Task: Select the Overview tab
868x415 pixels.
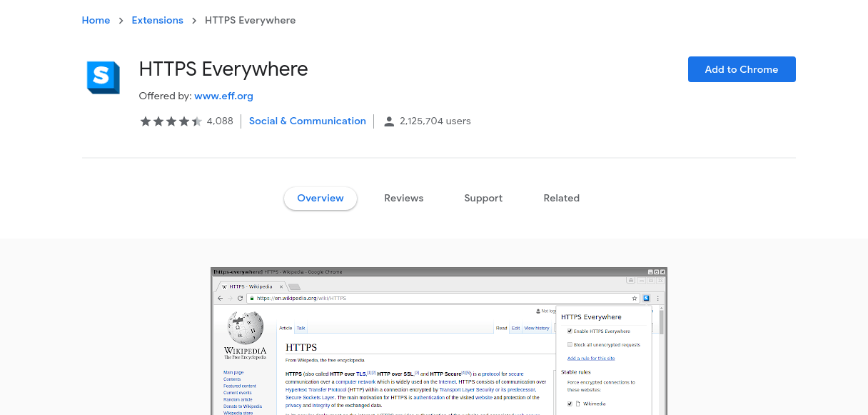Action: pos(321,199)
